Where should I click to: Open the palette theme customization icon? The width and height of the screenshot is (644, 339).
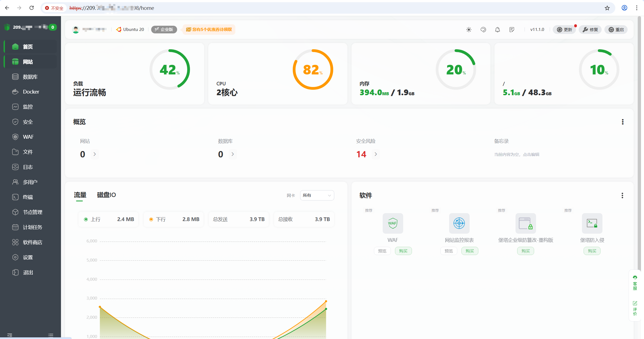coord(483,30)
